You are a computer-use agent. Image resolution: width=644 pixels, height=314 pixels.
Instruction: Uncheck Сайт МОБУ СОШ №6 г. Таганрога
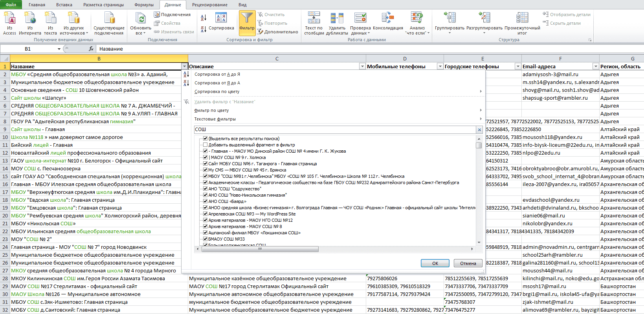pos(205,164)
